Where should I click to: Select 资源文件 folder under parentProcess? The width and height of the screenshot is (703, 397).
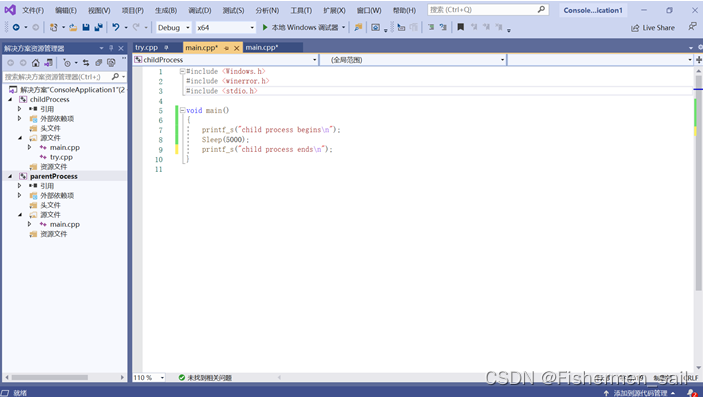(x=53, y=234)
